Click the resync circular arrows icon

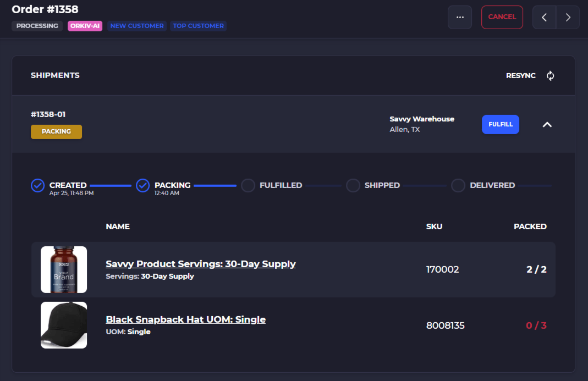550,76
